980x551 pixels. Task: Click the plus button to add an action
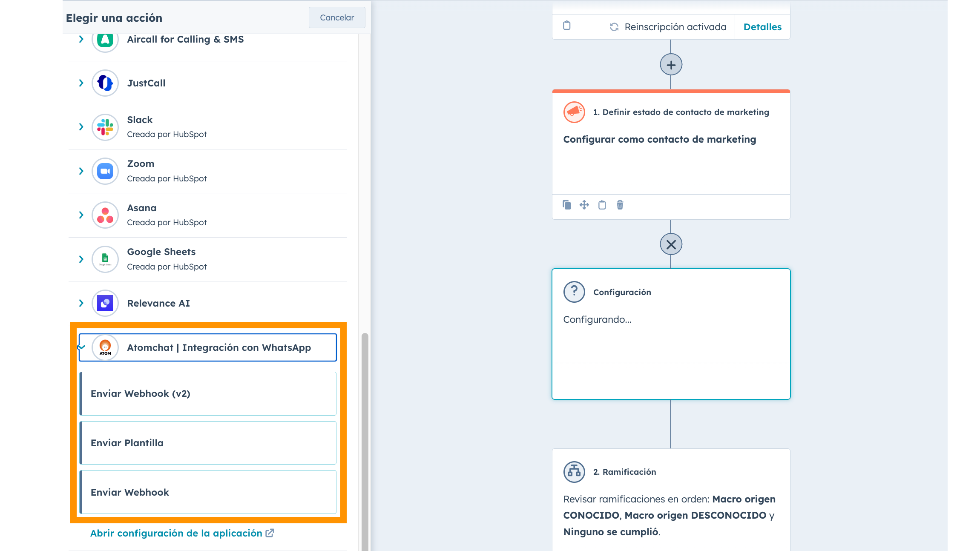point(671,65)
